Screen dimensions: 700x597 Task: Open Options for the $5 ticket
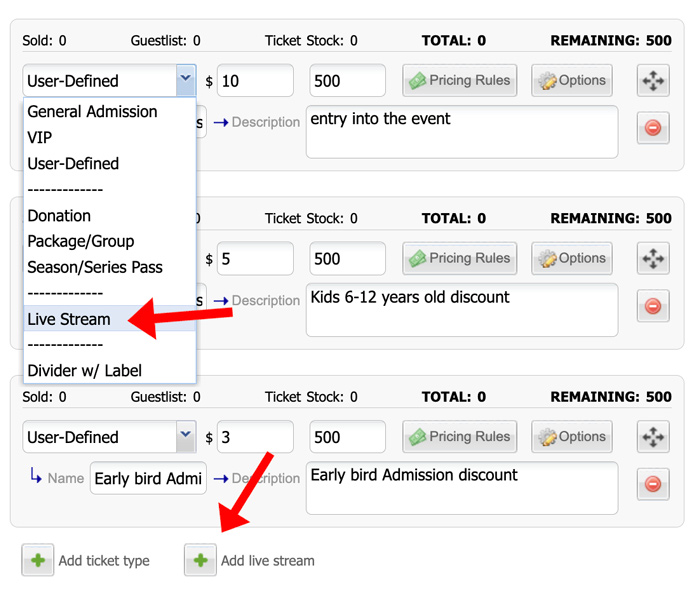point(572,259)
